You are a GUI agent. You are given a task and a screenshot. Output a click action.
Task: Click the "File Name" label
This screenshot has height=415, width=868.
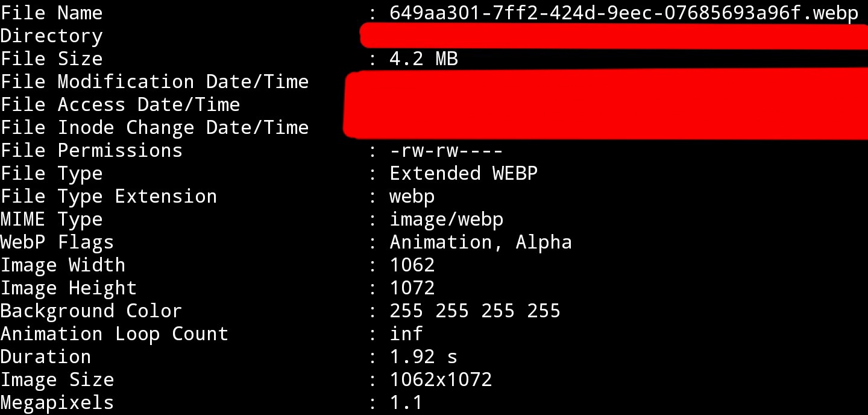tap(51, 13)
